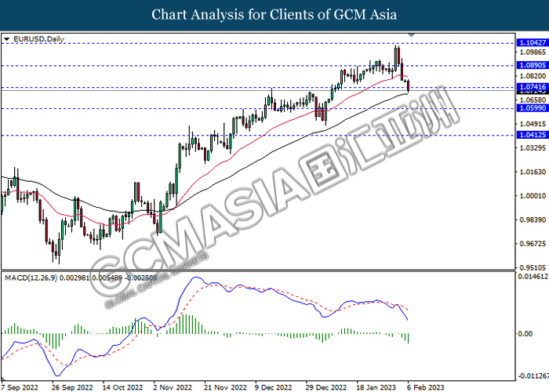Click the 14 Oct 2022 date label

pyautogui.click(x=122, y=387)
